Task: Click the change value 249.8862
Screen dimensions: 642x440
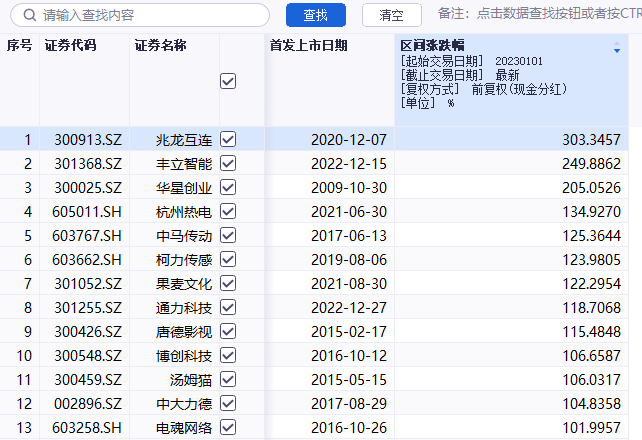Action: [x=591, y=164]
